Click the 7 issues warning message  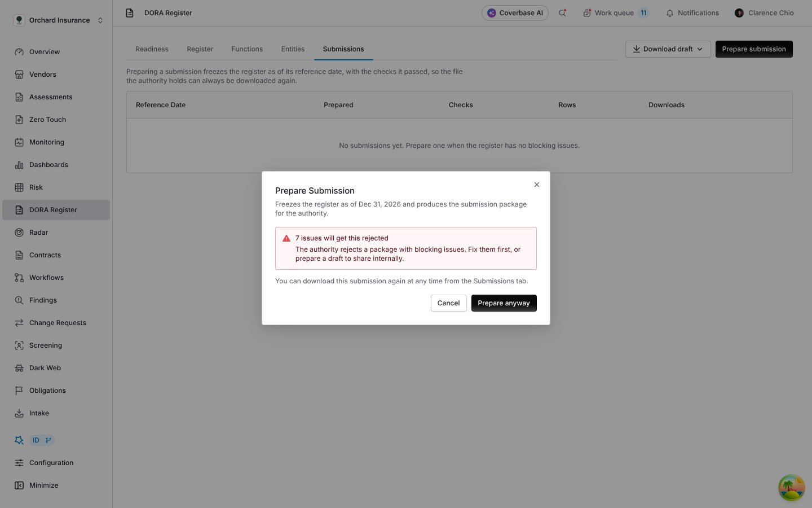click(x=406, y=248)
